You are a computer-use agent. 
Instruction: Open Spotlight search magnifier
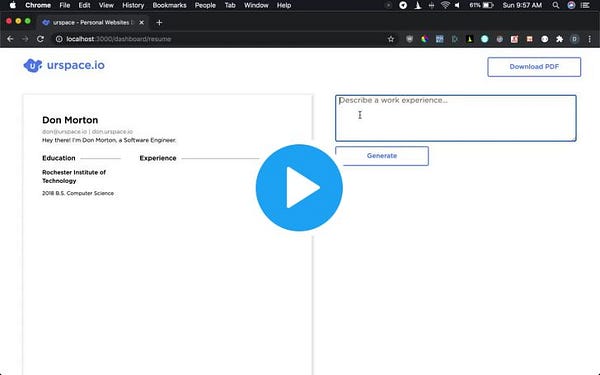tap(556, 5)
